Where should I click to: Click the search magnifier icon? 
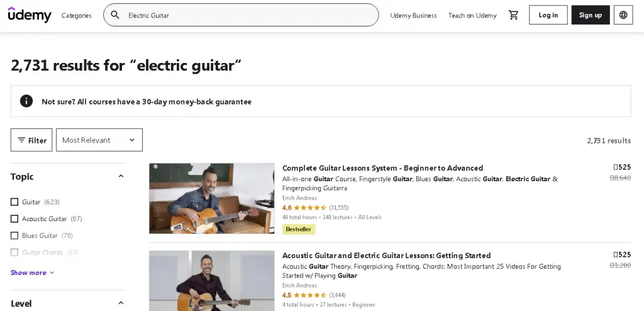click(114, 15)
